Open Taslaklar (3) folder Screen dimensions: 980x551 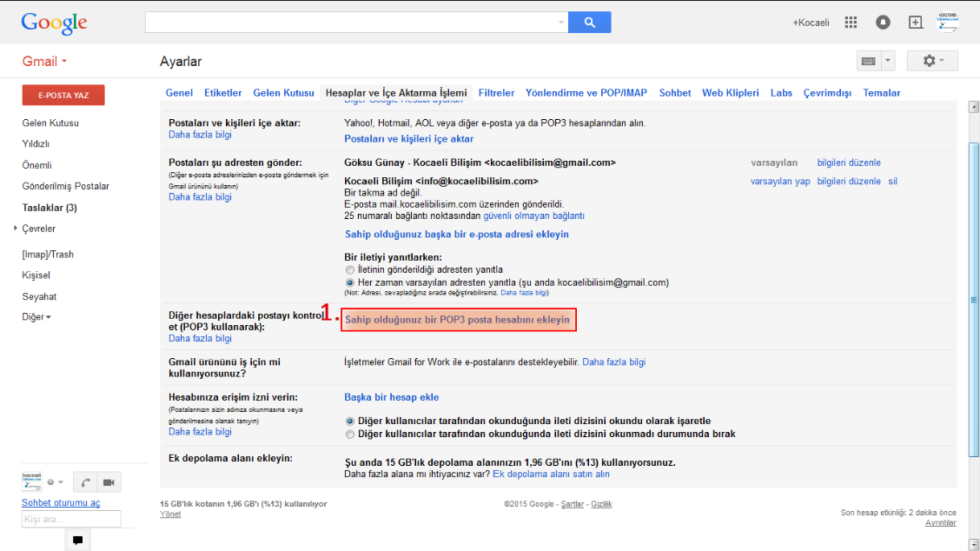coord(50,208)
